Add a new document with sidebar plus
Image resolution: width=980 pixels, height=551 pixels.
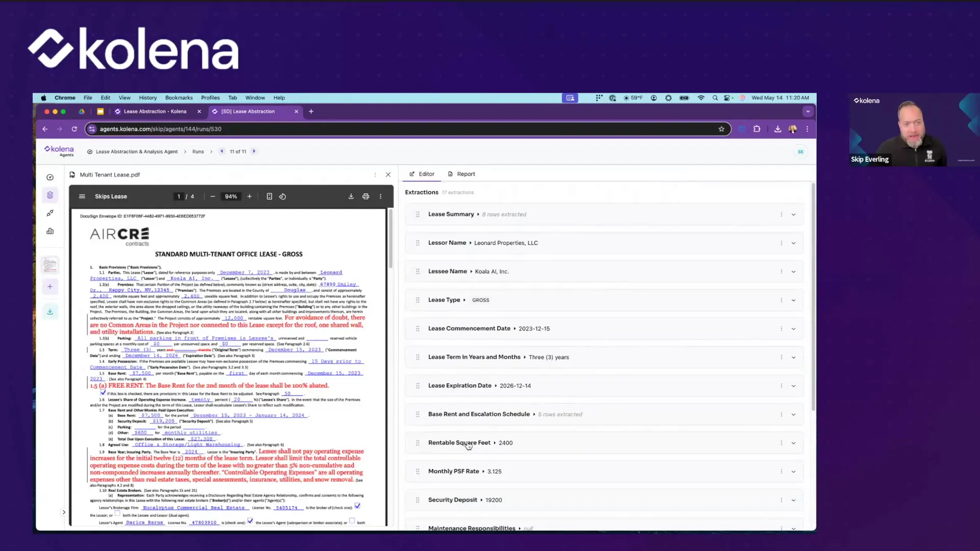pyautogui.click(x=50, y=287)
